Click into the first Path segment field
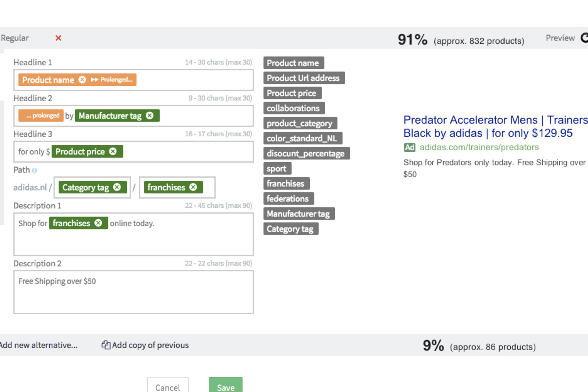588x392 pixels. [x=92, y=188]
